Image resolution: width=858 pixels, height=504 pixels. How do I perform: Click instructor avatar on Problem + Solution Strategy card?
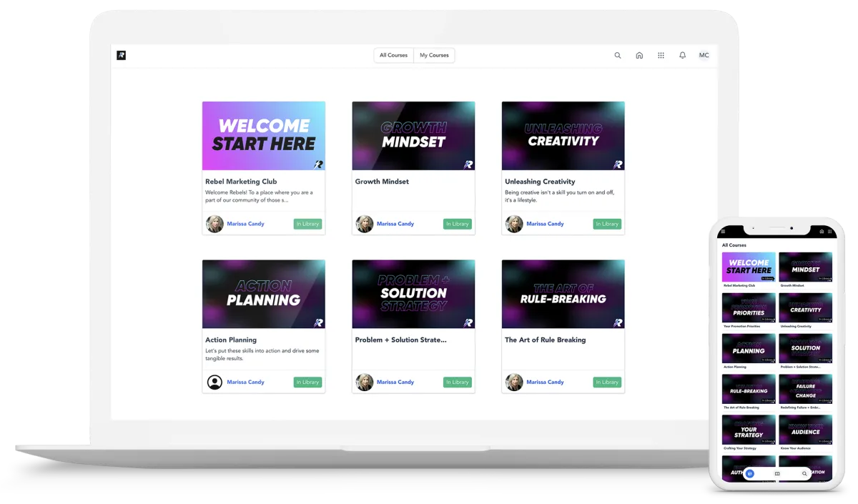365,382
